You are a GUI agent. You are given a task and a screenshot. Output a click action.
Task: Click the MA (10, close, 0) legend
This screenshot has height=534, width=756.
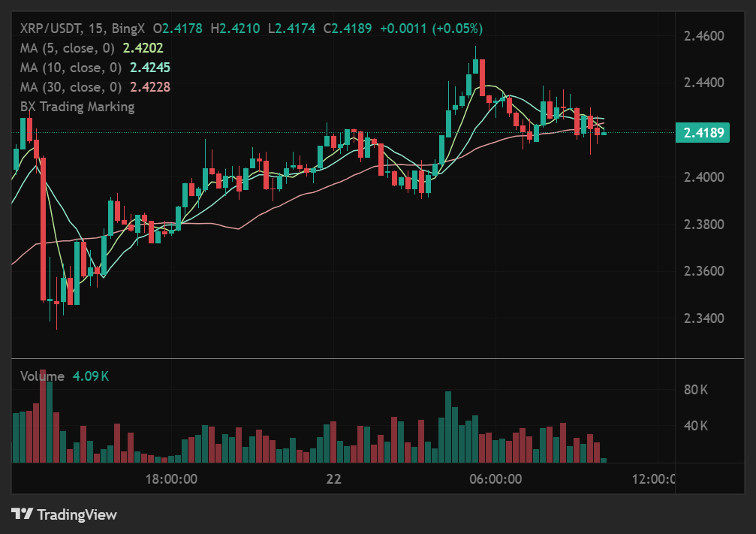coord(71,68)
